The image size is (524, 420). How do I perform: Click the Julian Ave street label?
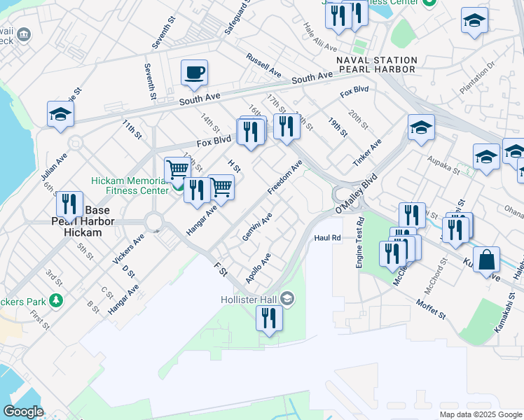coord(54,167)
